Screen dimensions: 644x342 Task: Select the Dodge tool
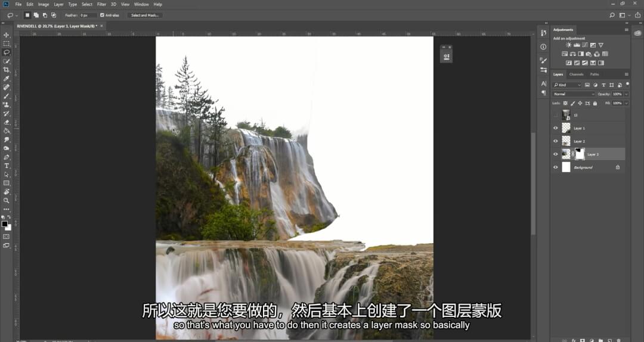click(6, 148)
